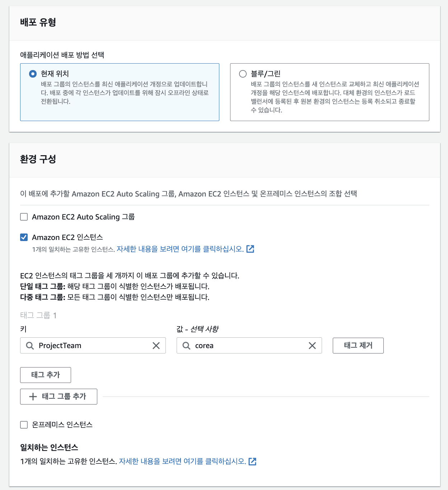Screen dimensions: 448x490
Task: Click the 태그 추가 button
Action: (x=46, y=375)
